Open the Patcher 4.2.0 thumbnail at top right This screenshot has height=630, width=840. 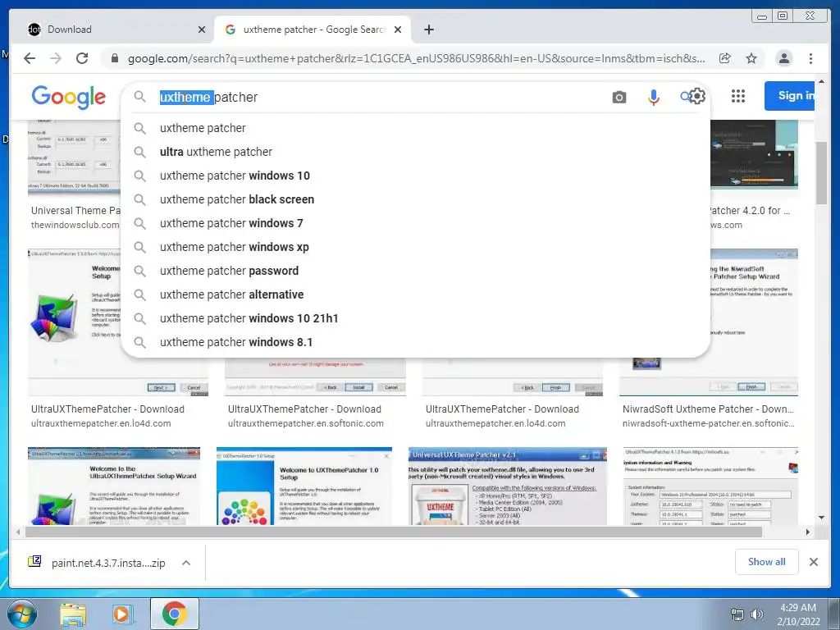[x=755, y=155]
